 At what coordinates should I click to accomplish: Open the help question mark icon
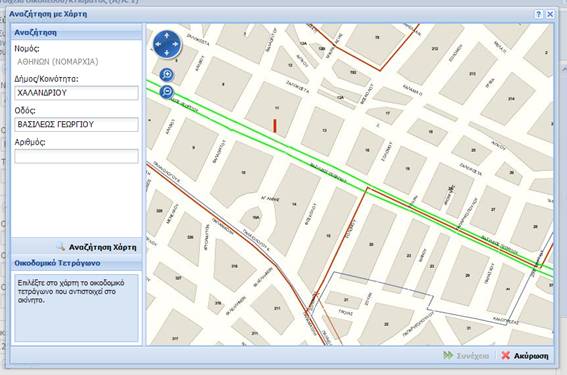539,14
